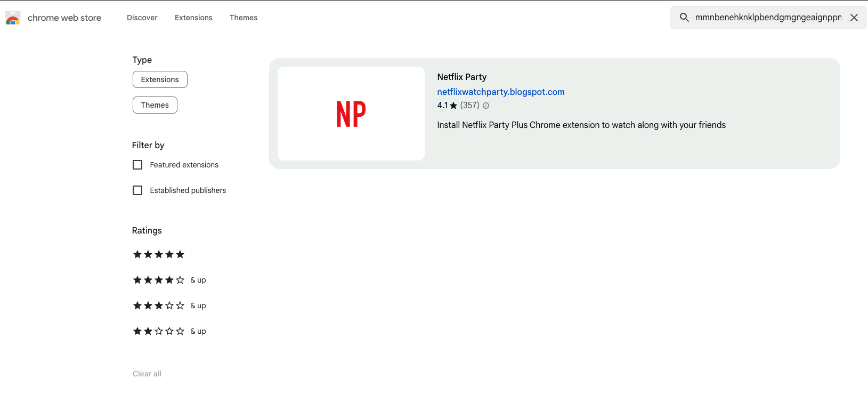Image resolution: width=868 pixels, height=394 pixels.
Task: Go to the Themes tab in header
Action: tap(244, 18)
